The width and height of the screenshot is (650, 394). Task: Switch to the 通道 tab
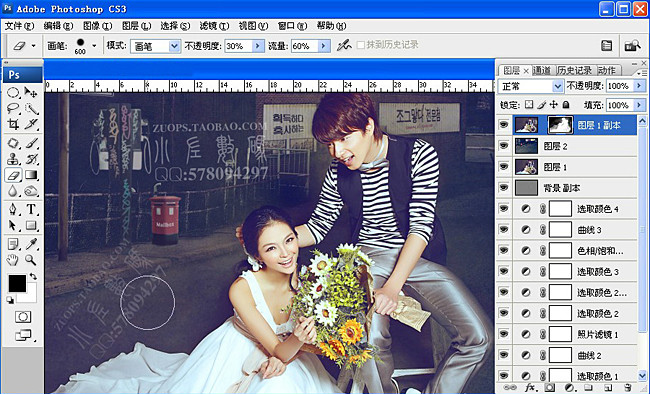[542, 71]
